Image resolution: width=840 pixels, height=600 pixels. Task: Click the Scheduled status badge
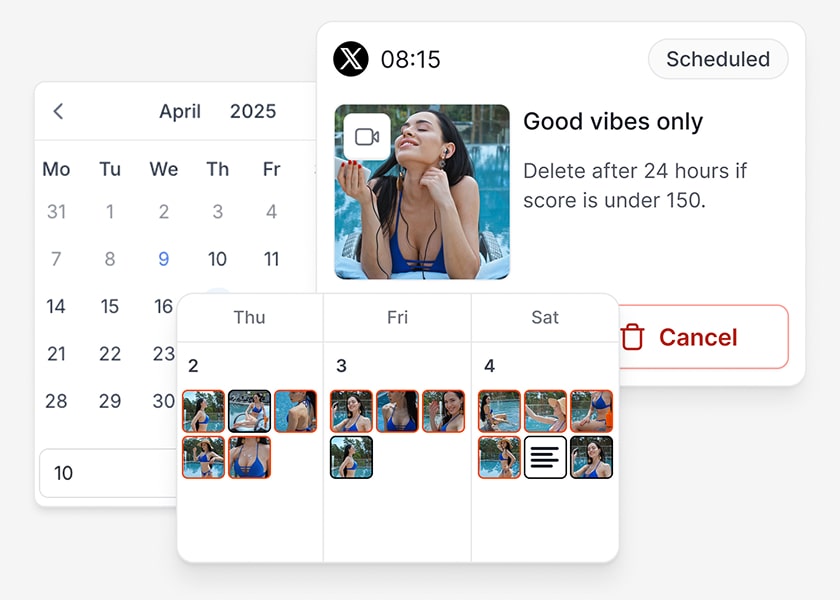tap(717, 59)
